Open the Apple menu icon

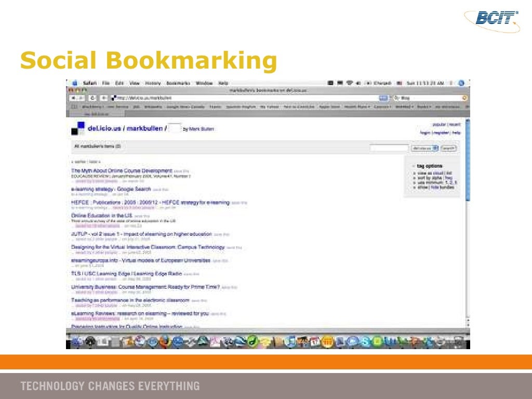[75, 83]
